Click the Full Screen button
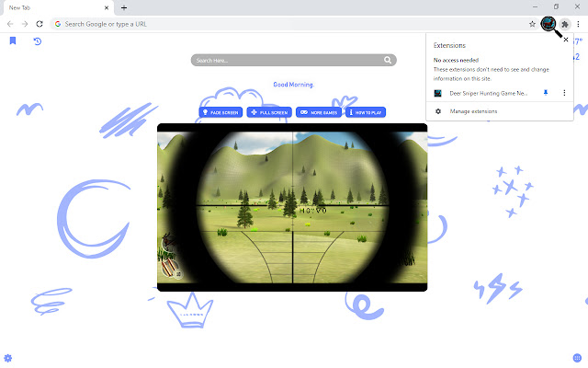This screenshot has width=588, height=368. point(269,112)
